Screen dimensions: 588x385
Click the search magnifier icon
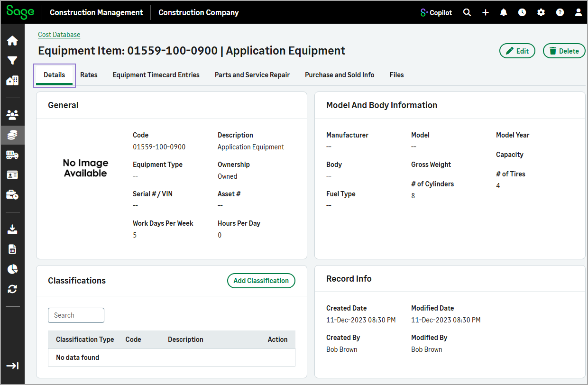tap(467, 12)
